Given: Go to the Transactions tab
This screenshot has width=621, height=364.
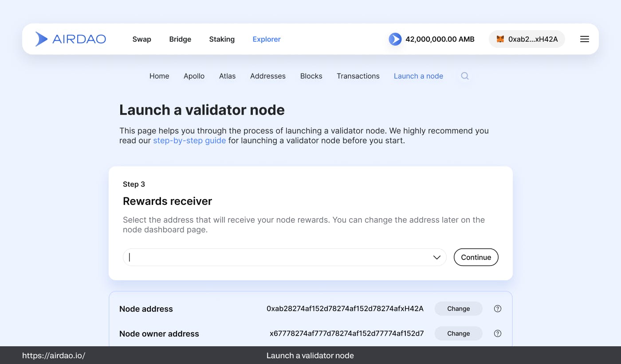Looking at the screenshot, I should tap(358, 76).
